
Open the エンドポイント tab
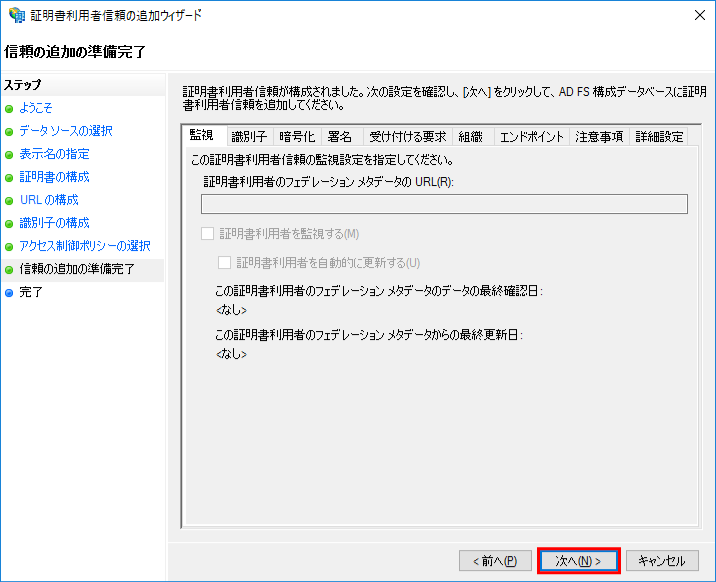[x=531, y=137]
